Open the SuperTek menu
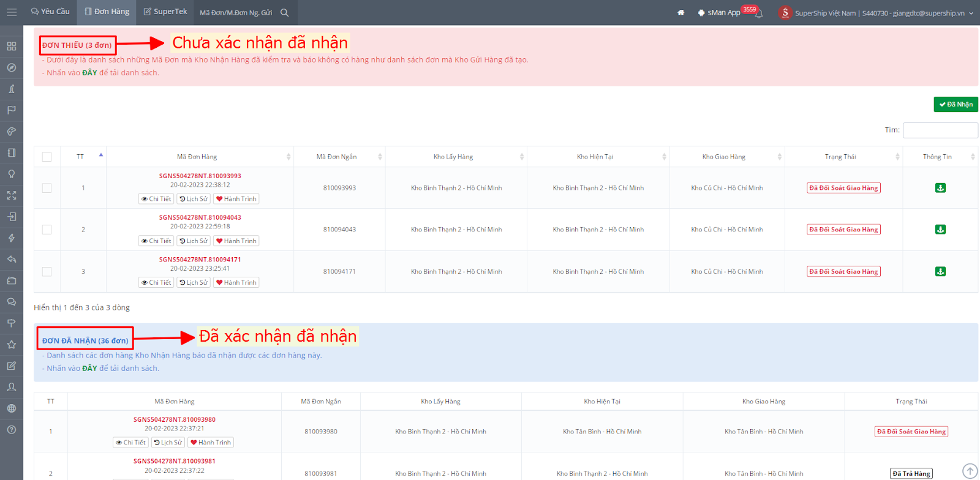This screenshot has width=980, height=480. coord(165,12)
